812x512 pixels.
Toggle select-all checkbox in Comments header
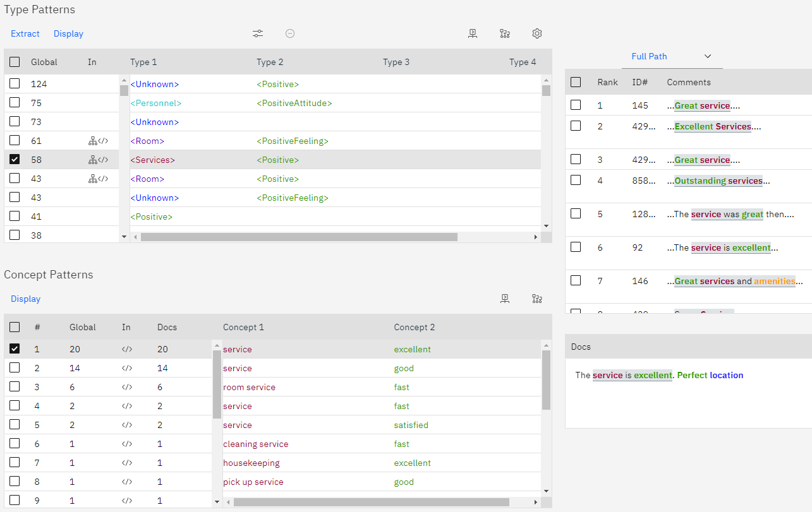pos(576,82)
